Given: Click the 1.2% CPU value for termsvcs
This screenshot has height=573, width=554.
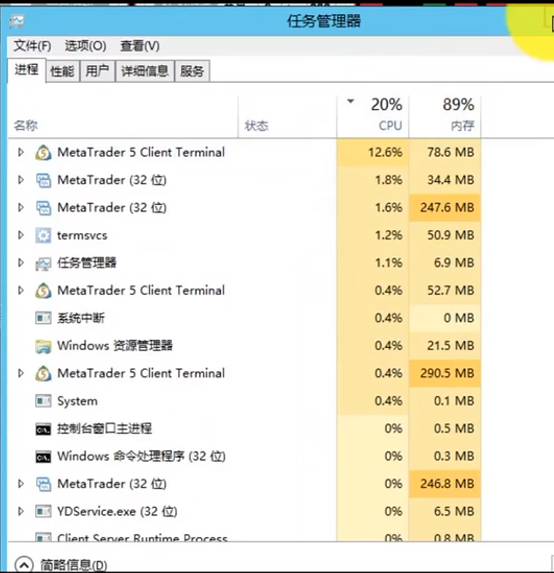Looking at the screenshot, I should (388, 235).
